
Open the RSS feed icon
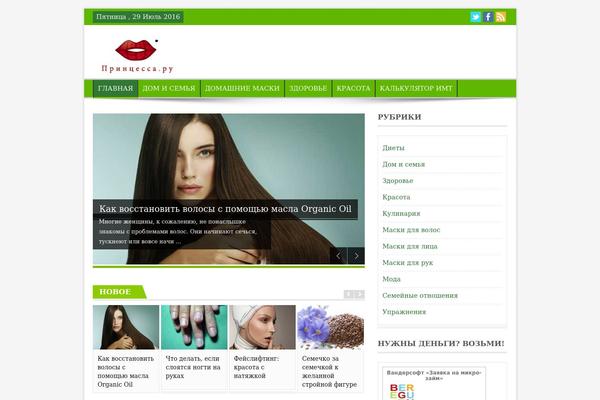click(501, 17)
